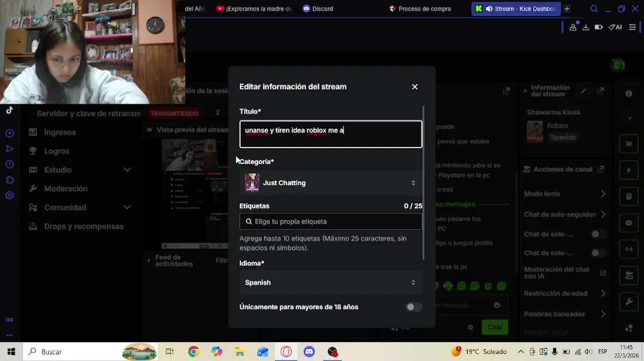Close the Editar información del stream dialog
The image size is (644, 361).
415,87
